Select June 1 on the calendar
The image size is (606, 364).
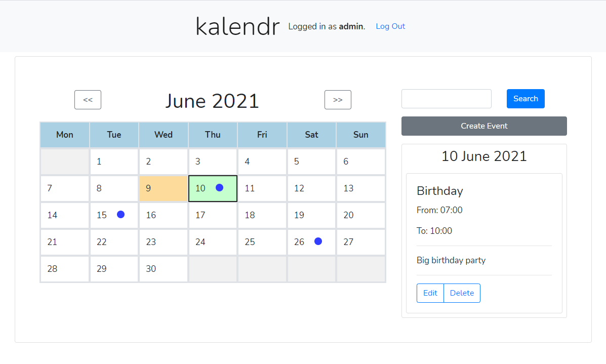click(x=114, y=161)
